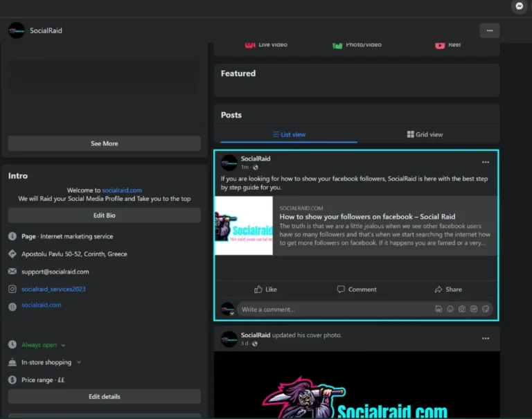Viewport: 532px width, 419px height.
Task: Open options menu on cover photo post
Action: pos(486,338)
